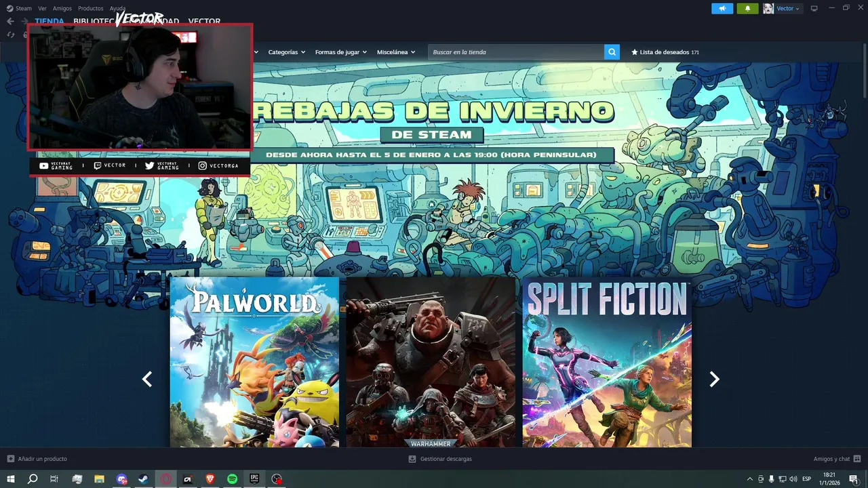Screen dimensions: 868x488
Task: Open Amigos y chat
Action: (x=837, y=459)
